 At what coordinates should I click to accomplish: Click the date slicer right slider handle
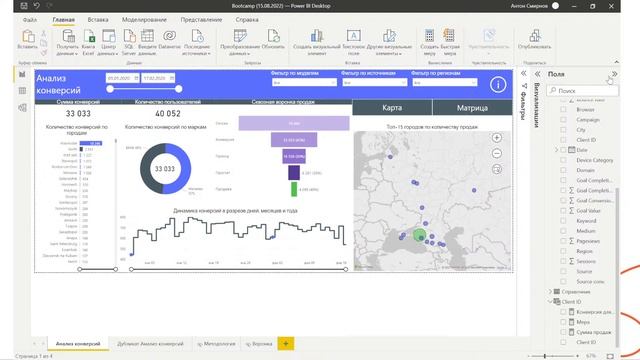[x=178, y=89]
